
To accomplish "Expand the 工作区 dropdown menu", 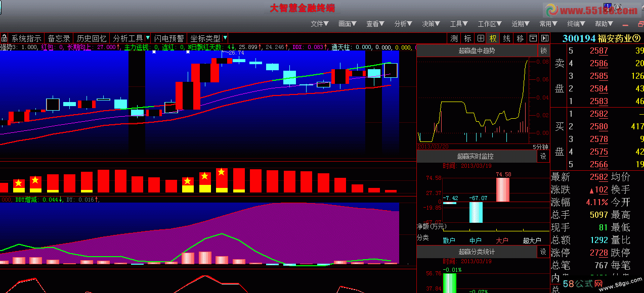I will (x=490, y=24).
